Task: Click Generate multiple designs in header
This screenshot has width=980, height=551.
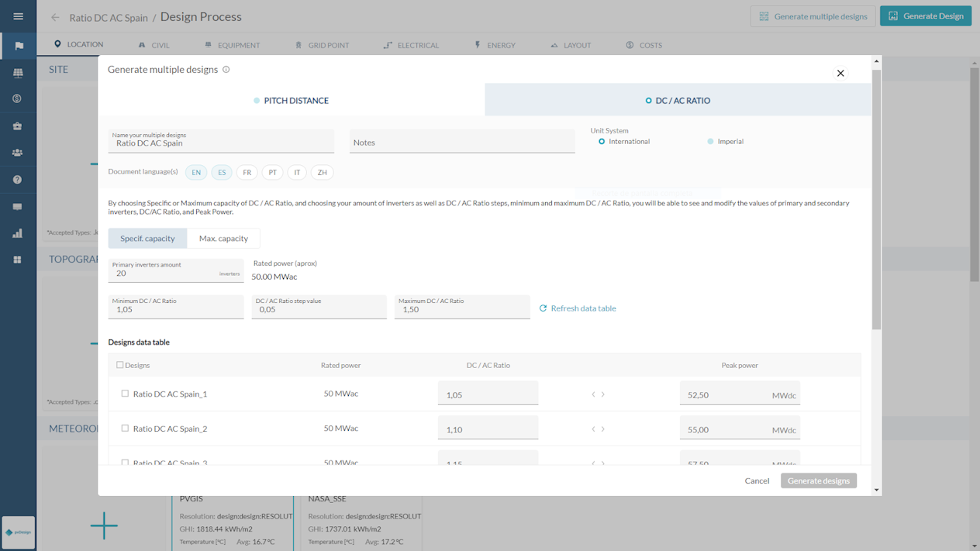Action: (x=813, y=16)
